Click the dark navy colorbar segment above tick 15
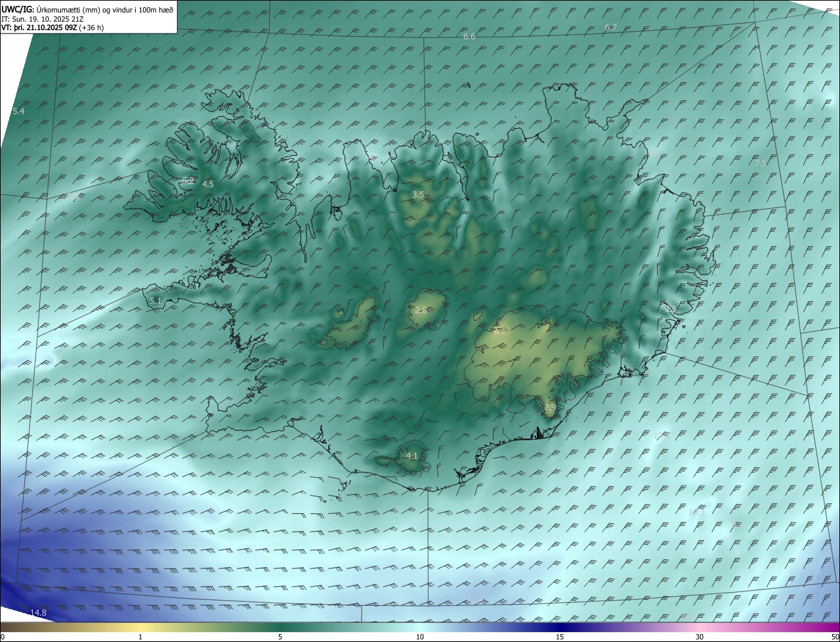Viewport: 840px width, 642px height. tap(560, 627)
